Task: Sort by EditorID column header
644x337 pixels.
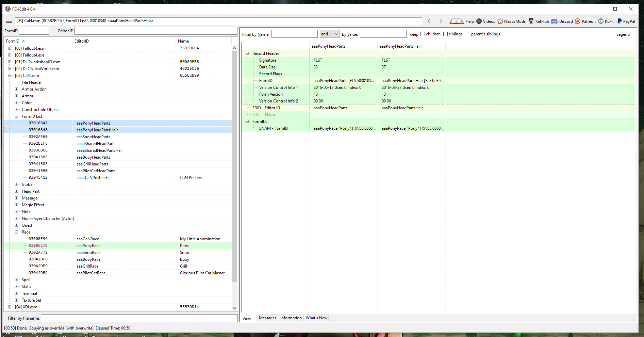Action: click(124, 41)
